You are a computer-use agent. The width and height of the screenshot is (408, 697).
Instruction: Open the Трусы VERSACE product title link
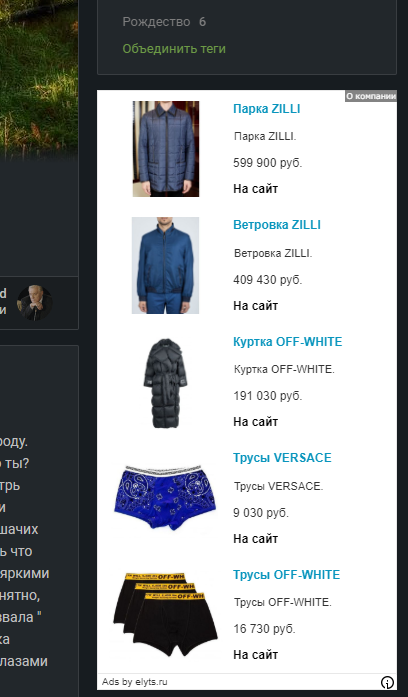tap(282, 458)
